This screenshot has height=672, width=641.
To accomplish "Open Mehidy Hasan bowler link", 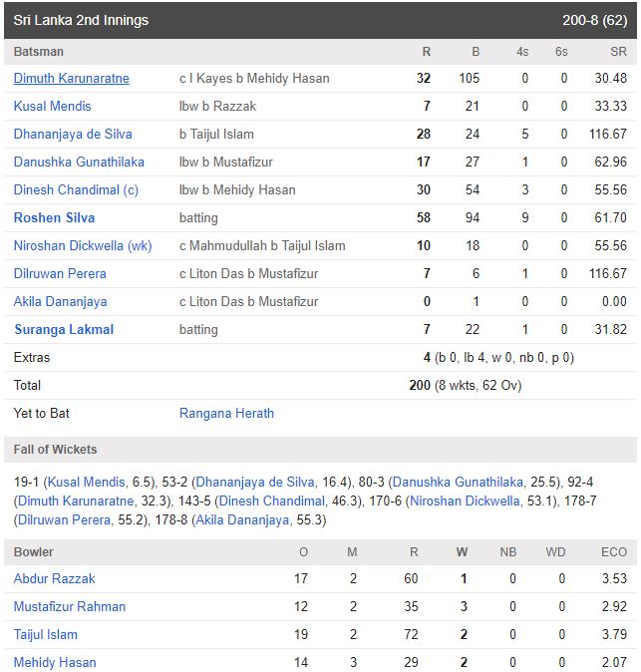I will point(55,662).
